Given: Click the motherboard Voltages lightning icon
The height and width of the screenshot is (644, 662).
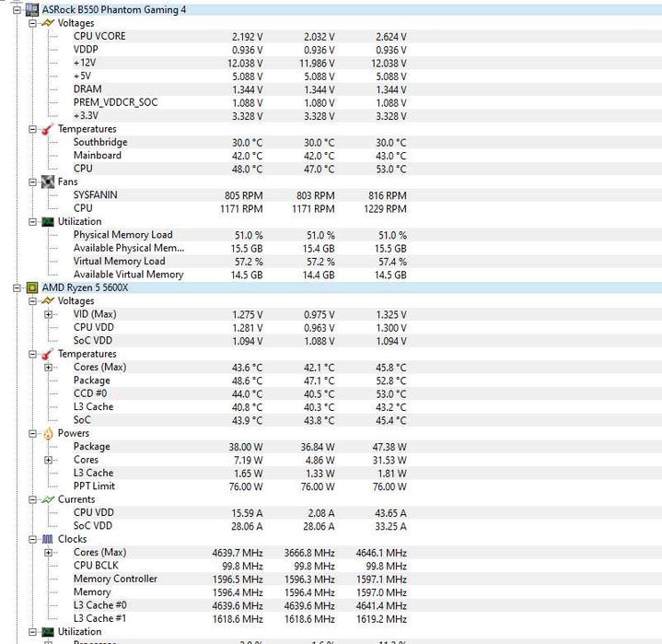Looking at the screenshot, I should pyautogui.click(x=48, y=23).
